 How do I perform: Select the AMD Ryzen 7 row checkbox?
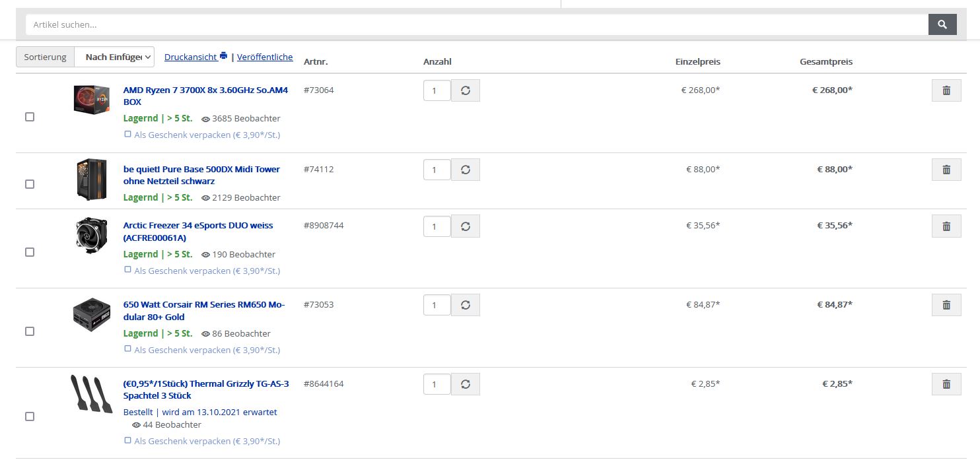tap(30, 117)
